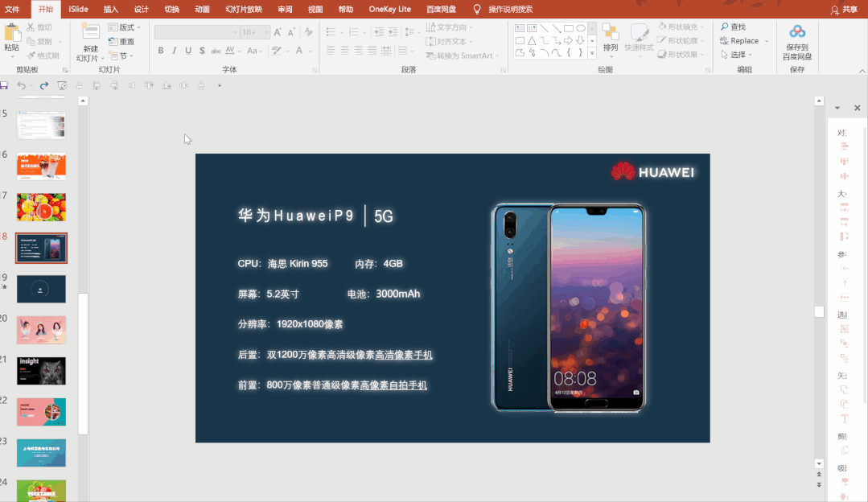Click slide editor vertical scrollbar thumb
The width and height of the screenshot is (868, 502).
click(819, 311)
